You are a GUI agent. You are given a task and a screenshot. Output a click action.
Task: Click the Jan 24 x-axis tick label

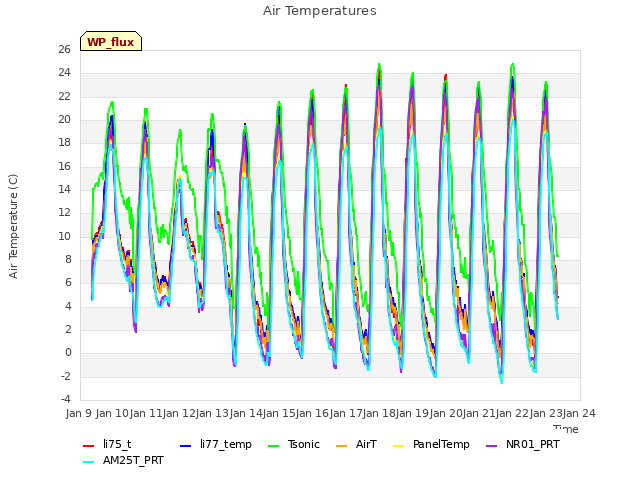pos(579,413)
